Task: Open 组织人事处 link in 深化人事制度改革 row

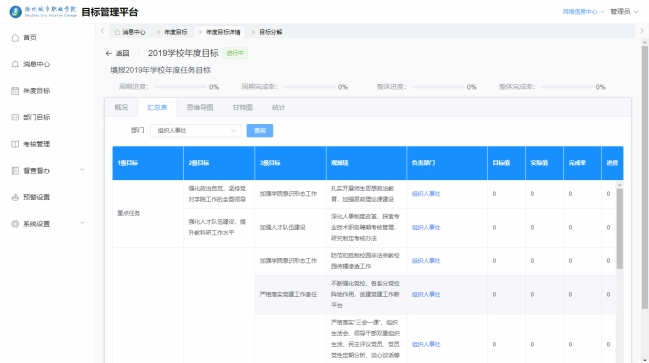Action: [x=426, y=227]
